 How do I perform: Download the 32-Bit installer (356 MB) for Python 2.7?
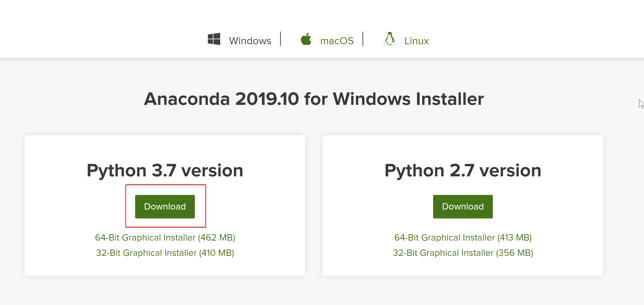463,253
